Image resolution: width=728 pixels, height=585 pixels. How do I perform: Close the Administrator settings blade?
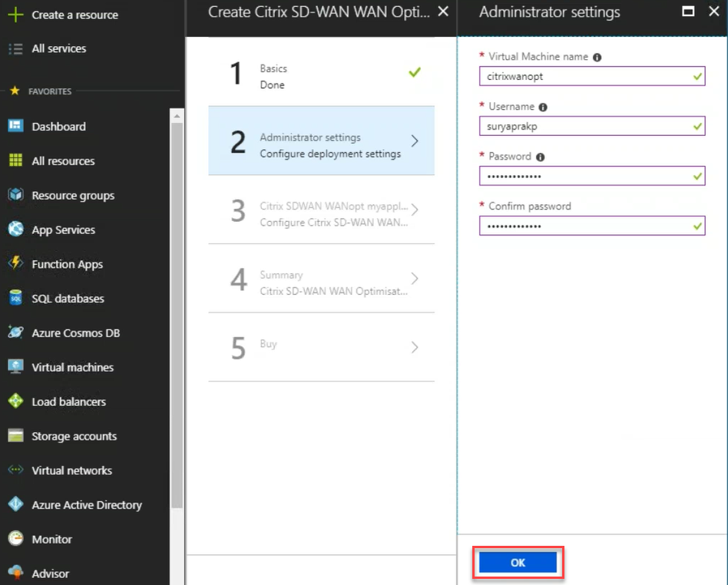click(714, 12)
